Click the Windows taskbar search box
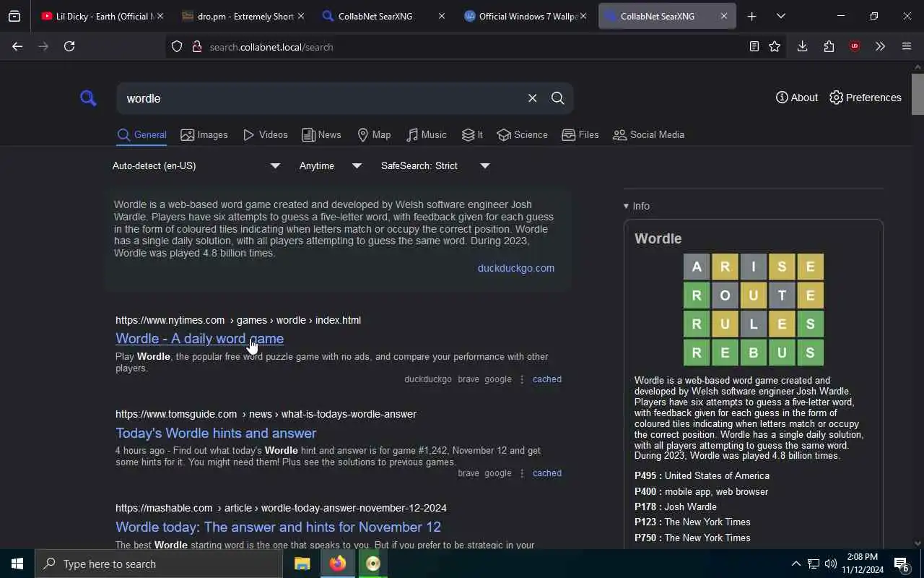 coord(159,564)
